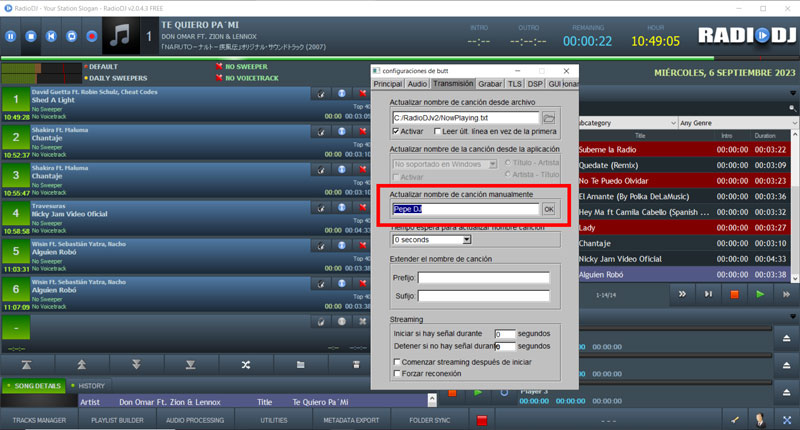800x430 pixels.
Task: Click the skip-to-previous button in main player
Action: click(51, 36)
